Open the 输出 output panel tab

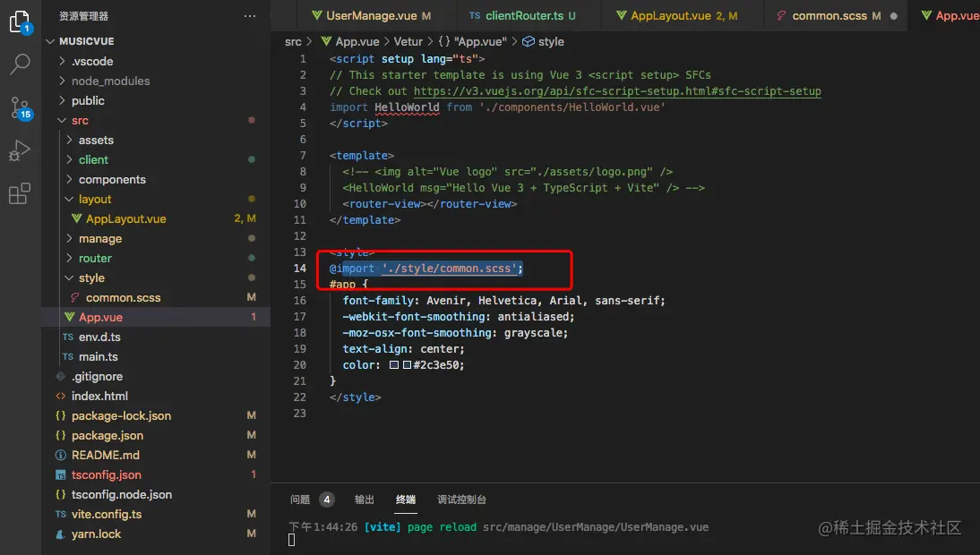(x=365, y=499)
